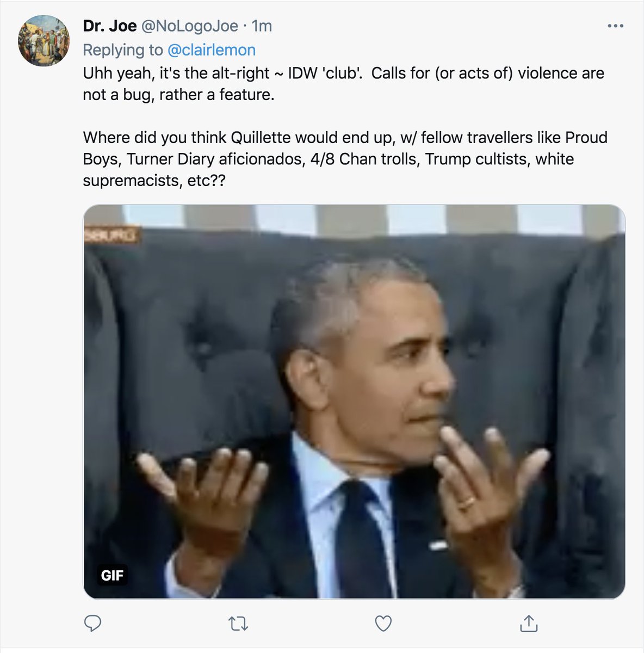The width and height of the screenshot is (644, 653).
Task: Open the three-dot more options menu
Action: (615, 26)
